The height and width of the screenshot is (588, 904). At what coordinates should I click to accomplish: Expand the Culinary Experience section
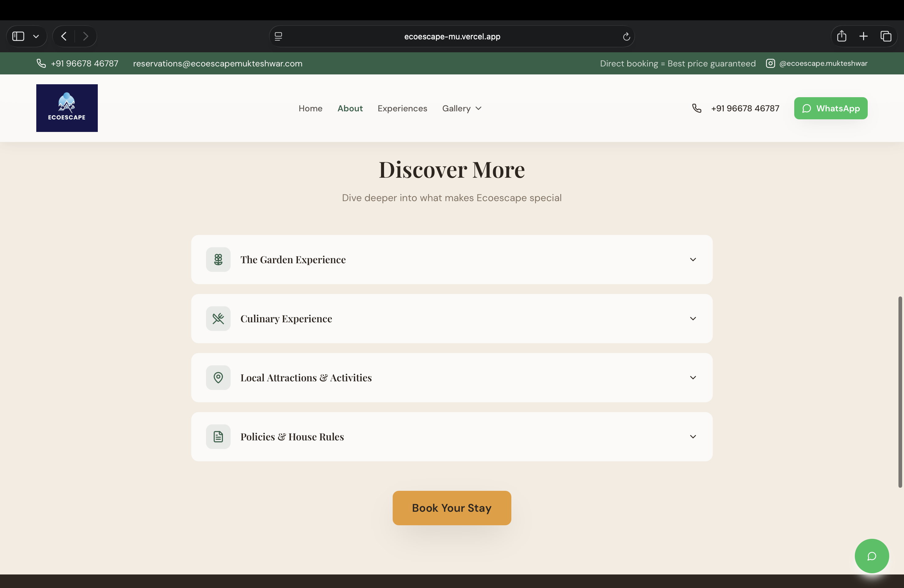click(x=452, y=319)
